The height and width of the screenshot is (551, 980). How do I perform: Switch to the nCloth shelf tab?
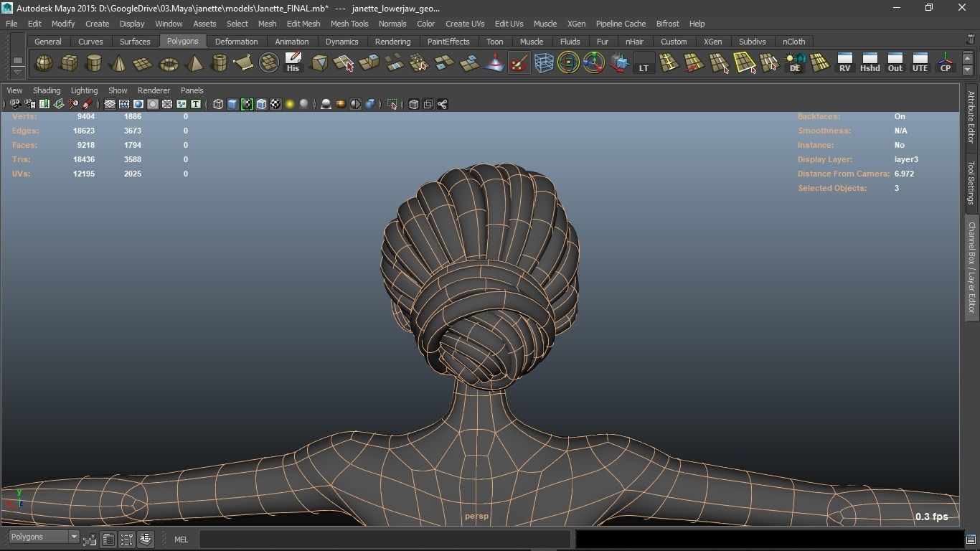[793, 42]
